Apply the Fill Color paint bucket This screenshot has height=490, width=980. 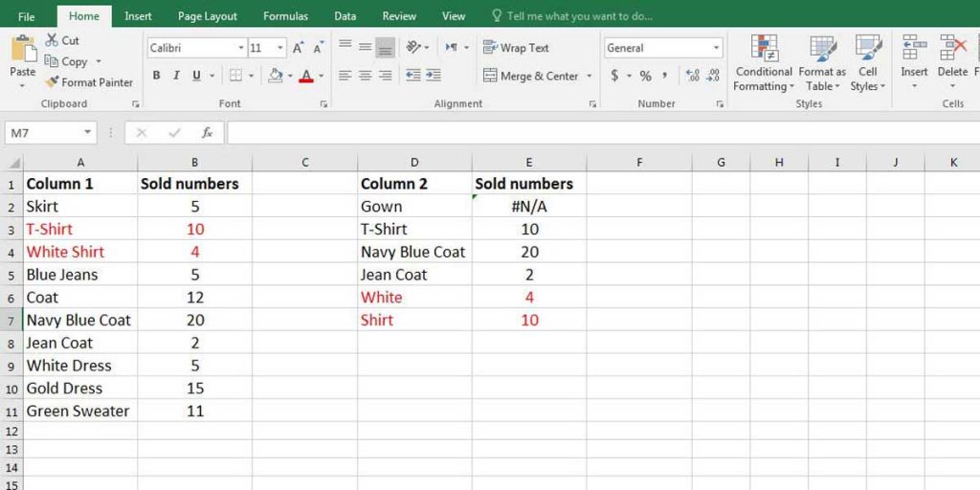tap(275, 76)
